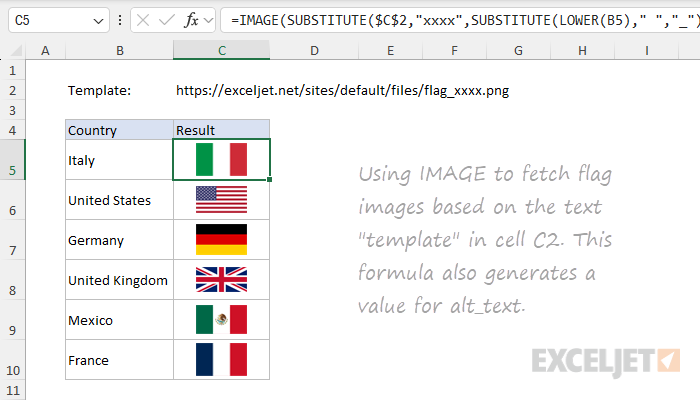Viewport: 700px width, 400px height.
Task: Click the United States flag image
Action: (221, 200)
